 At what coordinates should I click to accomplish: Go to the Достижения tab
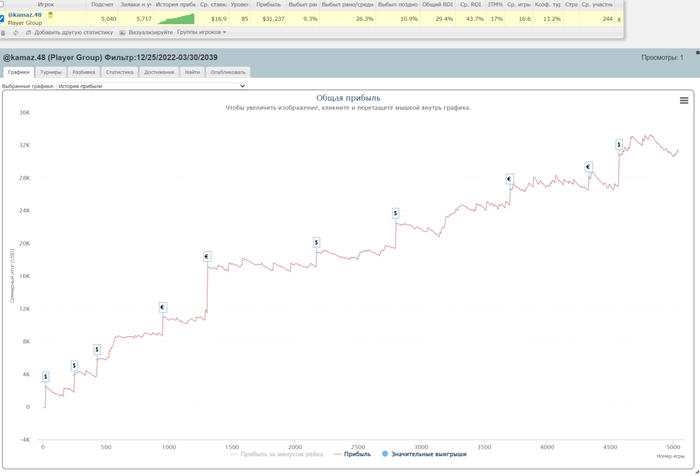tap(159, 72)
